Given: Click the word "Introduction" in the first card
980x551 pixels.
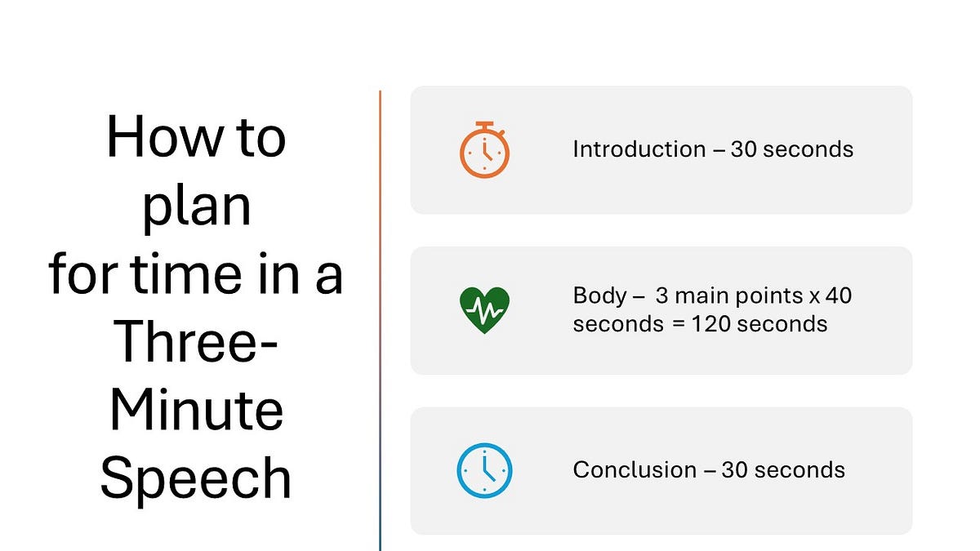Looking at the screenshot, I should [x=639, y=149].
